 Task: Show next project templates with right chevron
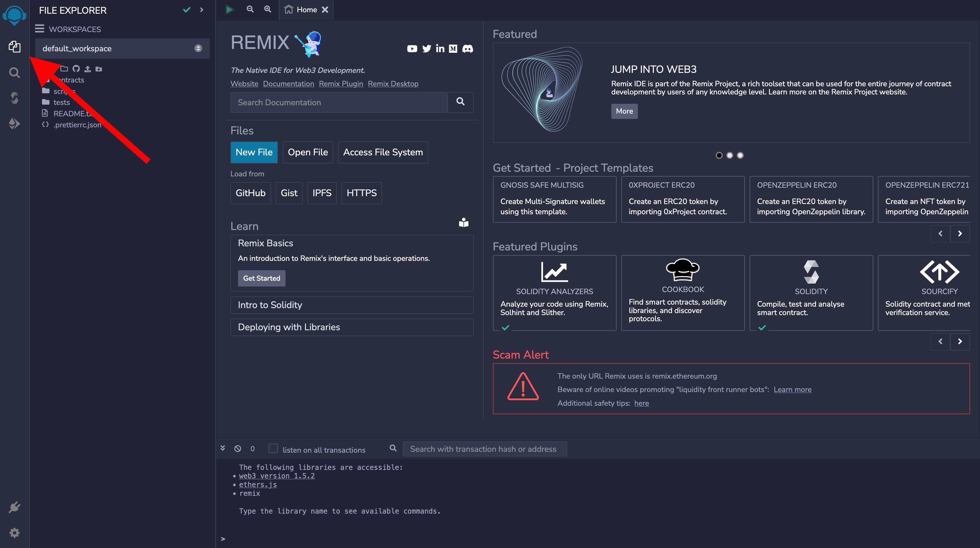(x=960, y=234)
